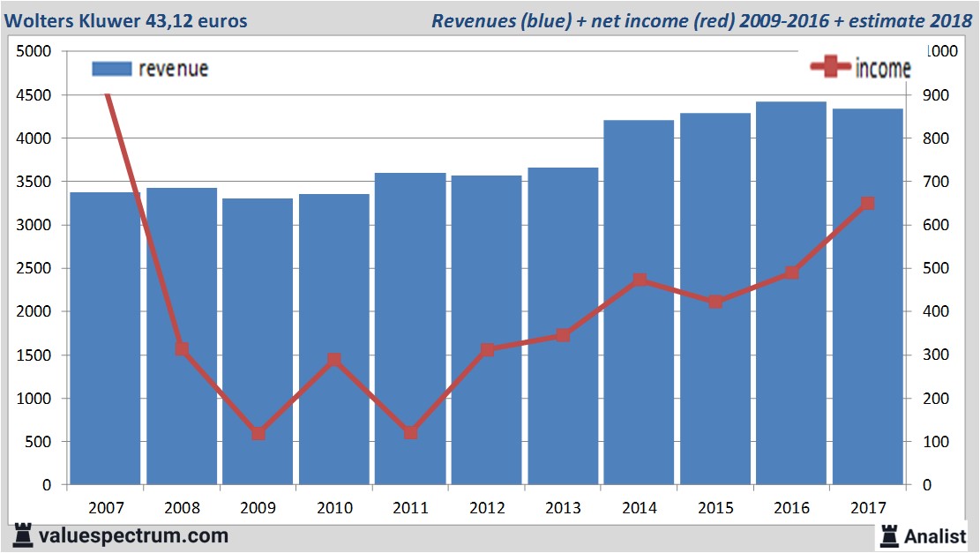Select the 2016 revenue bar
980x553 pixels.
[791, 293]
